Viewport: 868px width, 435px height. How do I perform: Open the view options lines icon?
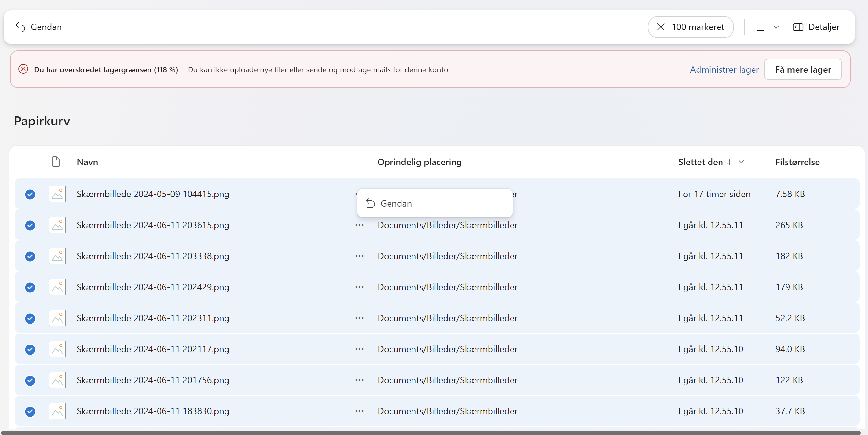tap(761, 27)
